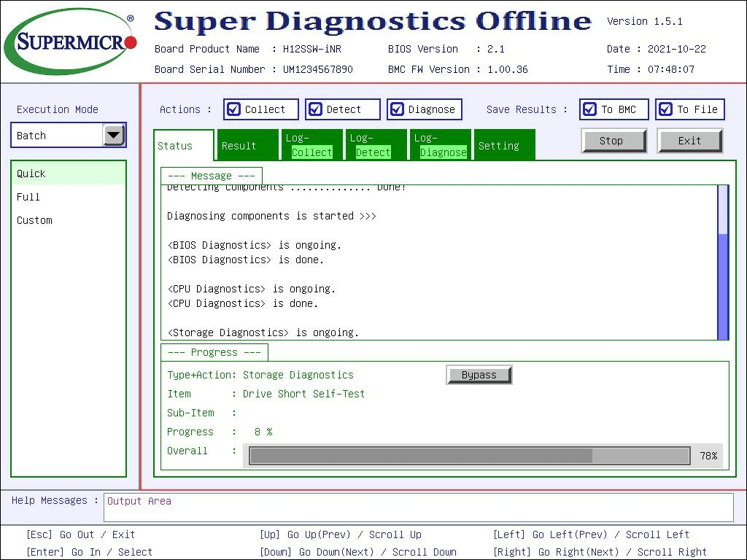747x560 pixels.
Task: Uncheck the To File save option
Action: click(665, 109)
